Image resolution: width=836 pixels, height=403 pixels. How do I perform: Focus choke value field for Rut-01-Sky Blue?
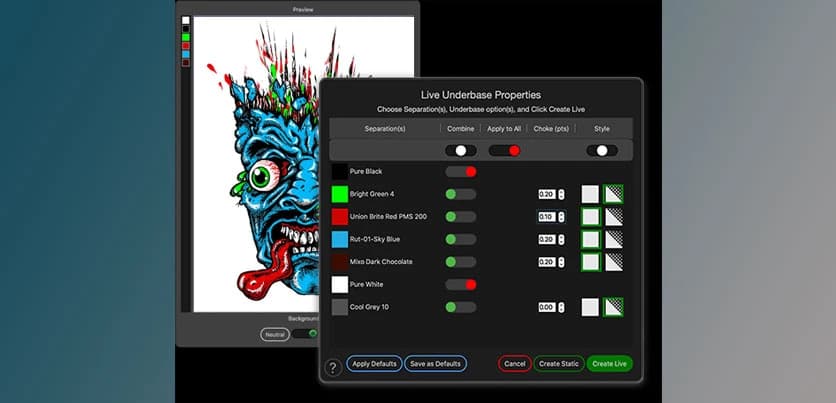coord(546,239)
